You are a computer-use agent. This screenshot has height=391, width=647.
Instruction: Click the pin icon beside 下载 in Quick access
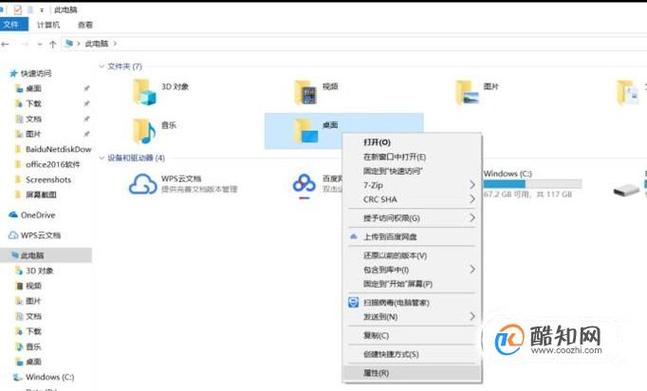(87, 104)
